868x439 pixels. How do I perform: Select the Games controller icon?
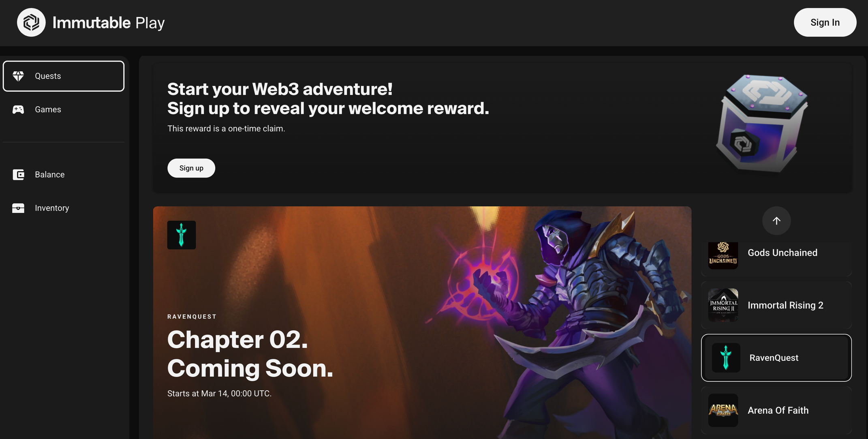point(18,109)
